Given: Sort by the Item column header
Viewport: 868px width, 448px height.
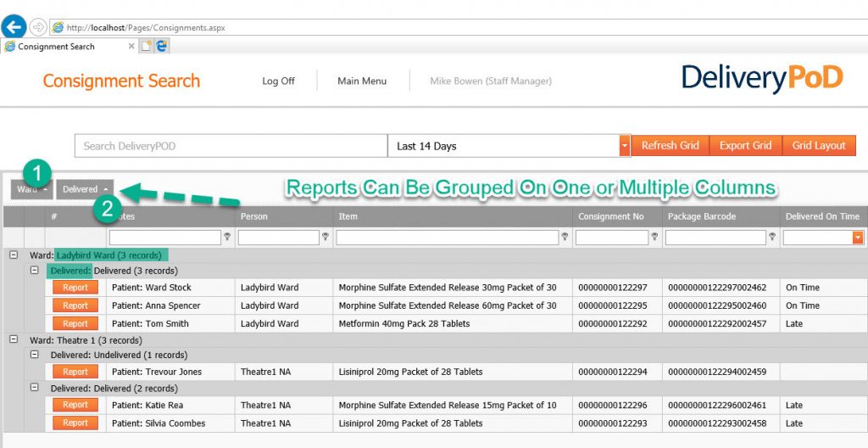Looking at the screenshot, I should click(348, 216).
